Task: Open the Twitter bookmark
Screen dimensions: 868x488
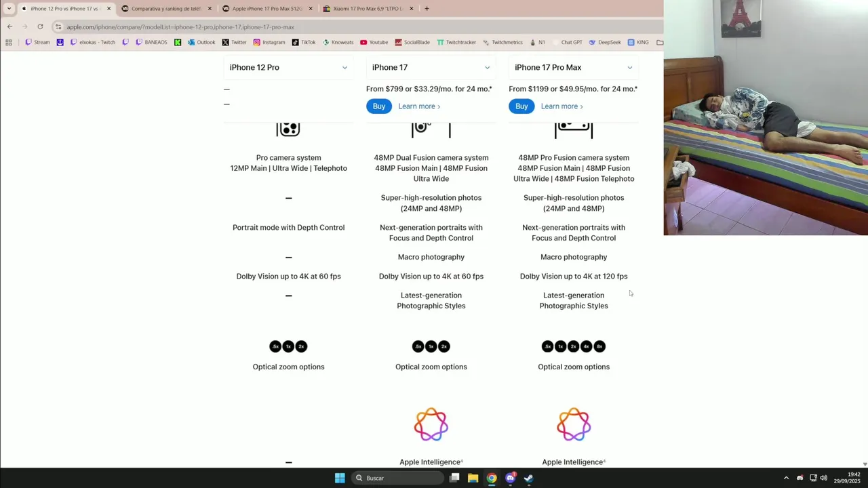Action: click(234, 42)
